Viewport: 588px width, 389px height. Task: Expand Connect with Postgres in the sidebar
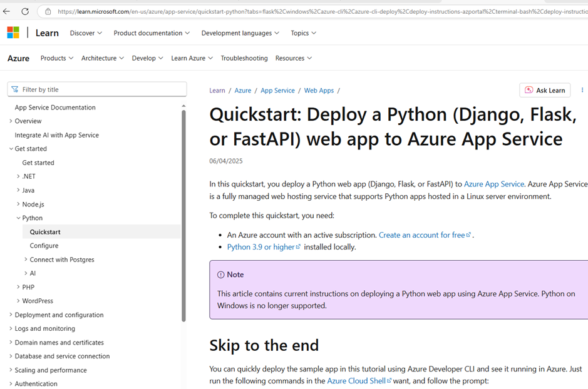coord(26,260)
